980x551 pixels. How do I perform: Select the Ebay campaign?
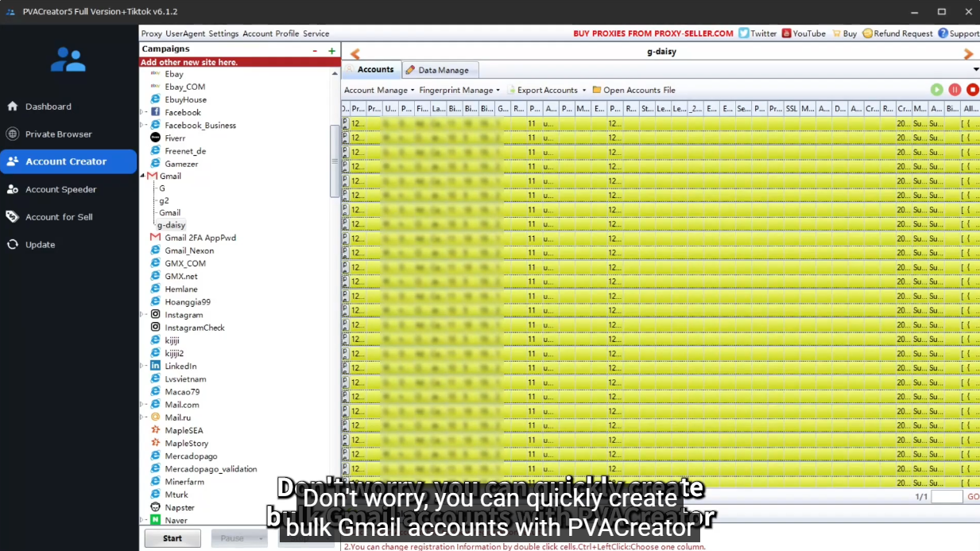pos(174,74)
